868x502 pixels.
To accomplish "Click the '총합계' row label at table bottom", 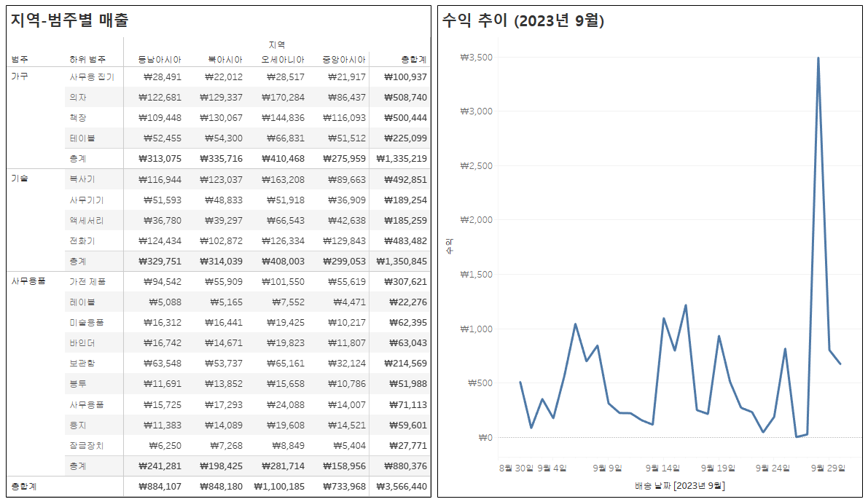I will tap(24, 487).
